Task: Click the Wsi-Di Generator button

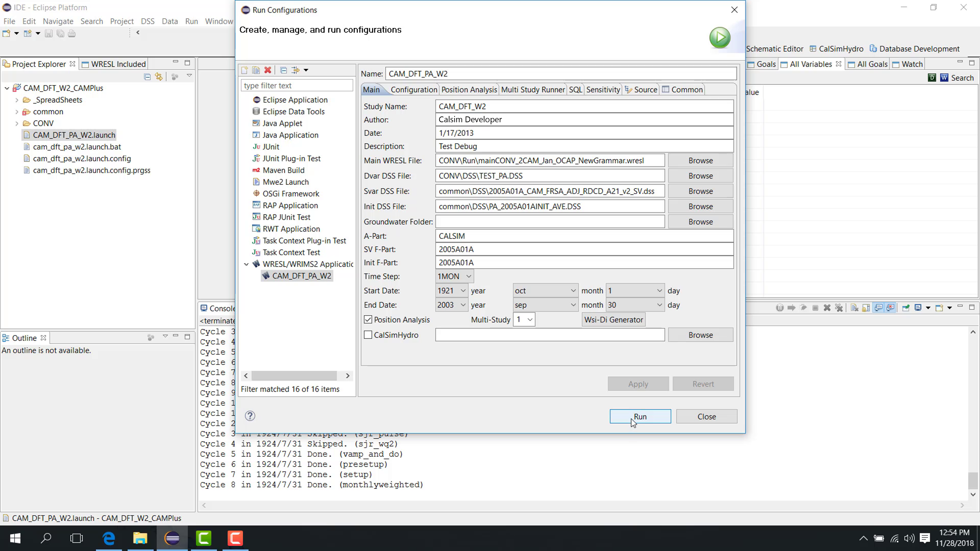Action: click(x=613, y=319)
